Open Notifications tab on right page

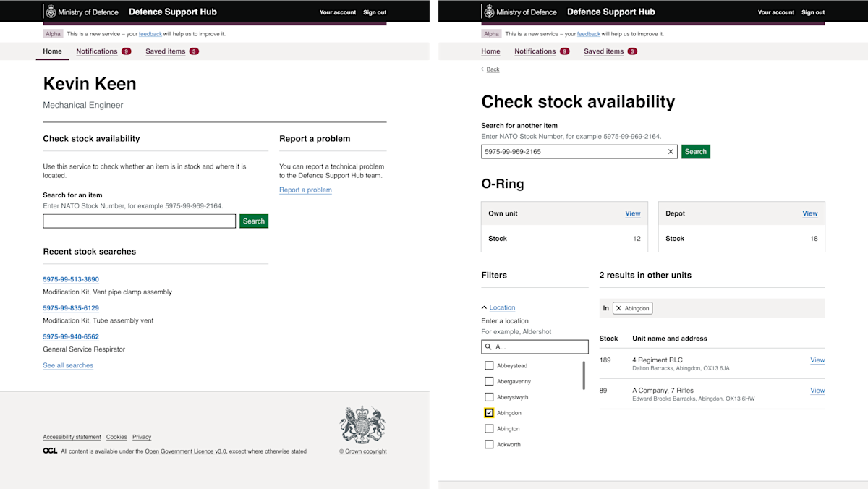pos(542,51)
